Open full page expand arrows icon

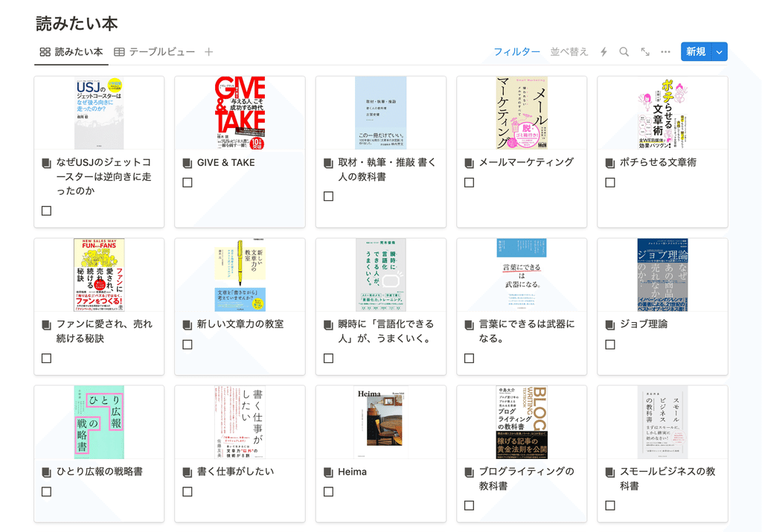(x=645, y=51)
